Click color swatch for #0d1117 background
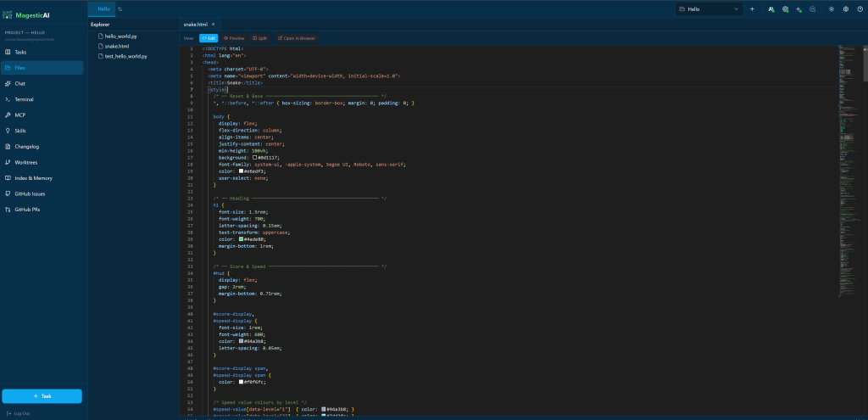The width and height of the screenshot is (868, 420). tap(254, 157)
